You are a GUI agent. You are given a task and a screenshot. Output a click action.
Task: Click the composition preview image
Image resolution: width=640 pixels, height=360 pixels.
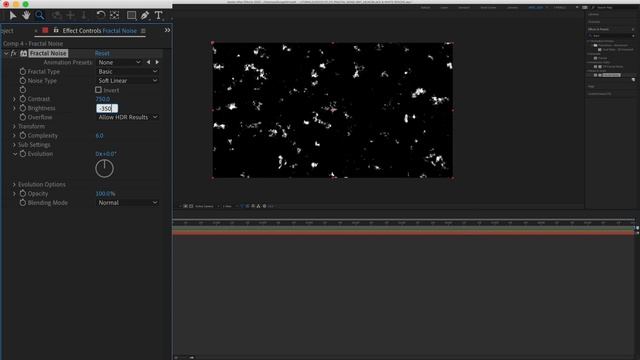click(x=333, y=110)
